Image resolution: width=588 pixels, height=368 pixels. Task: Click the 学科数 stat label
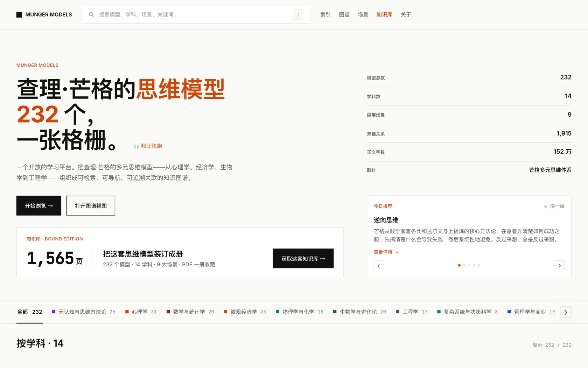373,96
